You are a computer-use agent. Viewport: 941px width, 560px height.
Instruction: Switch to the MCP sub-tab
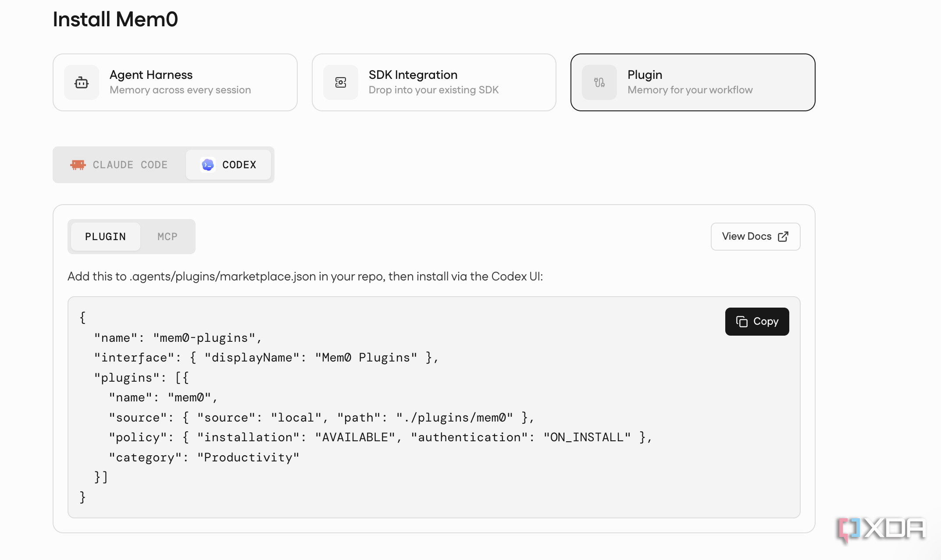coord(168,237)
